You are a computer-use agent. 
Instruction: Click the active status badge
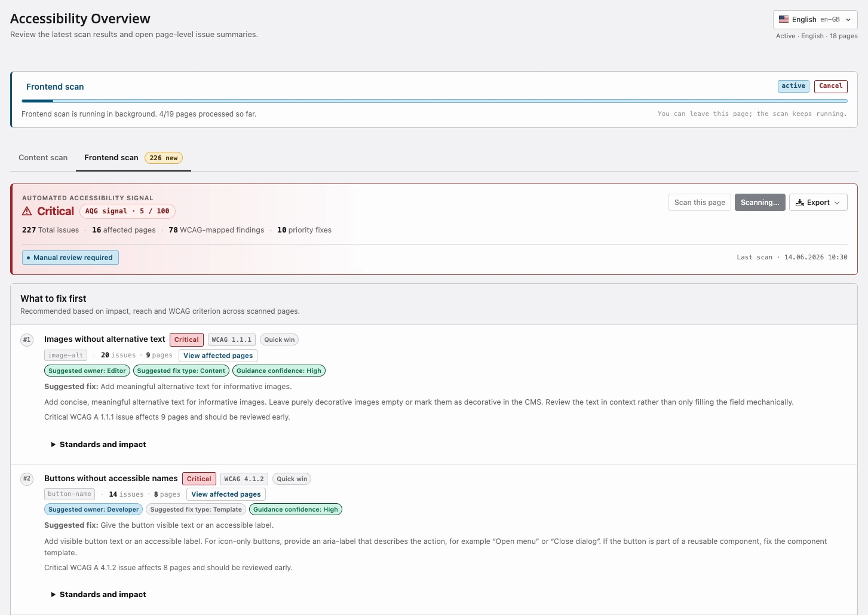pyautogui.click(x=793, y=86)
